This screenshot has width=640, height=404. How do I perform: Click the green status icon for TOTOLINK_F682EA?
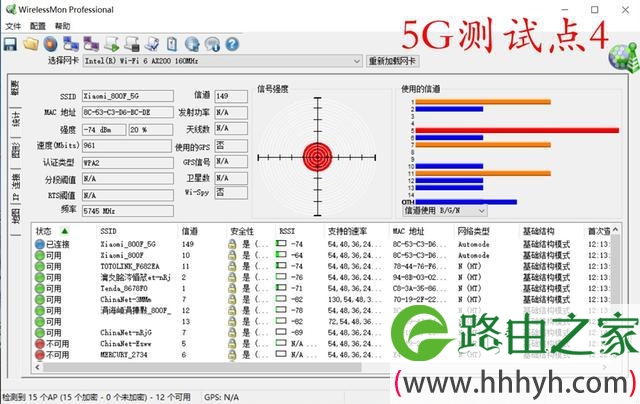tap(40, 266)
